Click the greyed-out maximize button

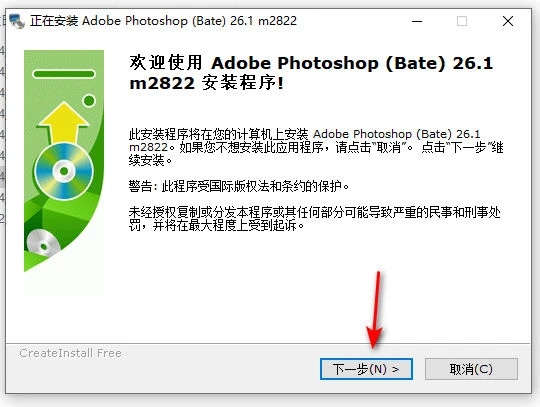point(462,21)
